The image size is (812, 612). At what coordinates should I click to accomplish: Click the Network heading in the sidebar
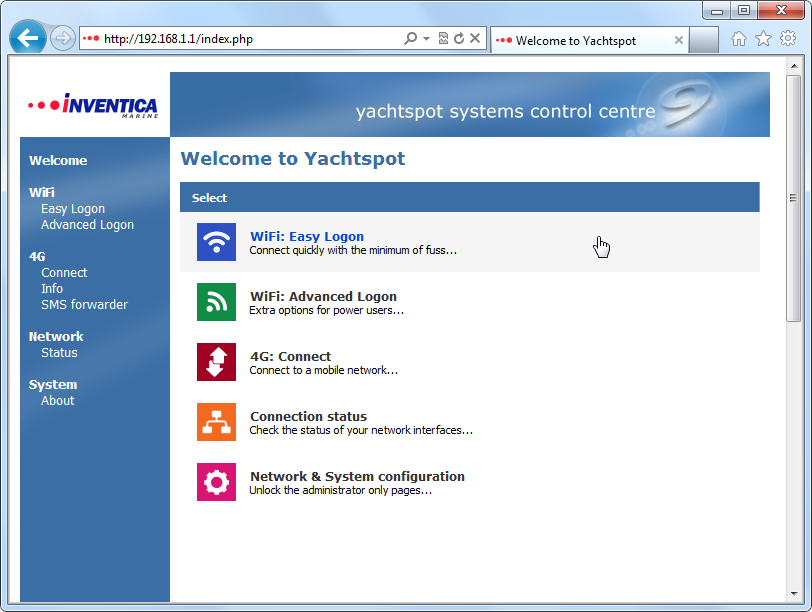[x=56, y=337]
